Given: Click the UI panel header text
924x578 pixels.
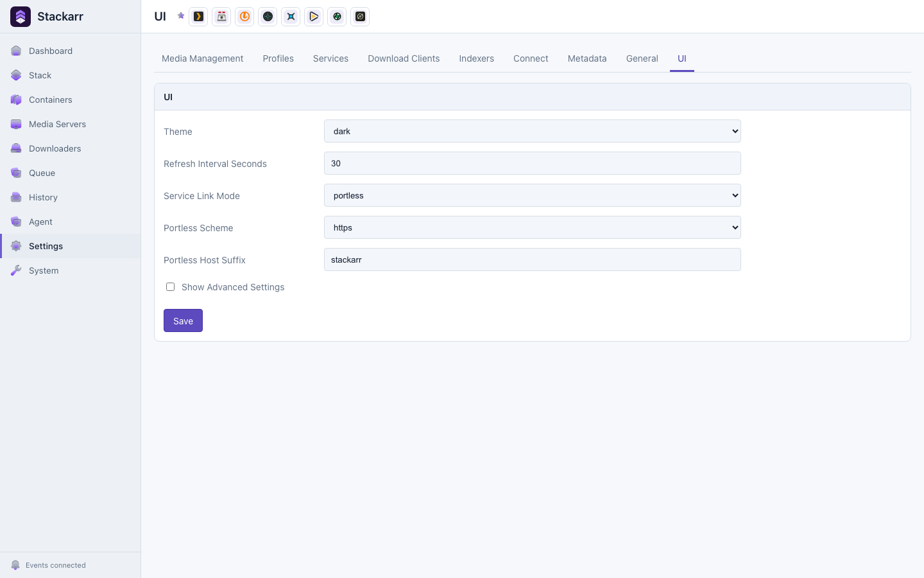Looking at the screenshot, I should 168,97.
